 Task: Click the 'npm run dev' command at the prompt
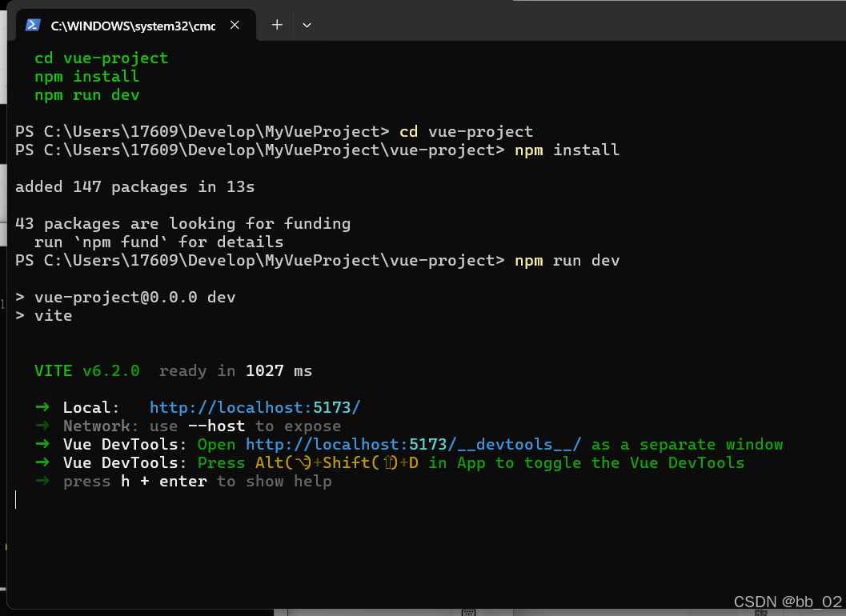click(x=567, y=261)
